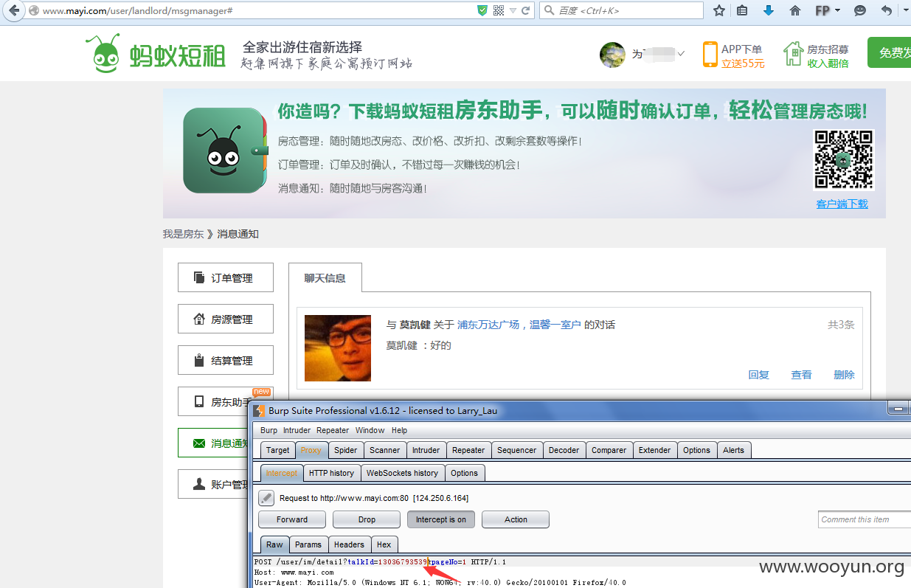911x588 pixels.
Task: Click the chat smiley toolbar icon
Action: (860, 11)
